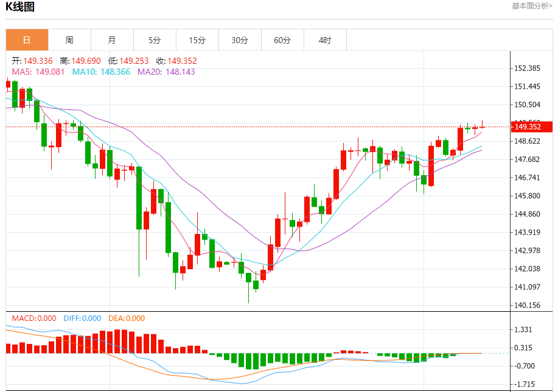
Task: Click the MA20: 148.143 label
Action: coord(166,72)
